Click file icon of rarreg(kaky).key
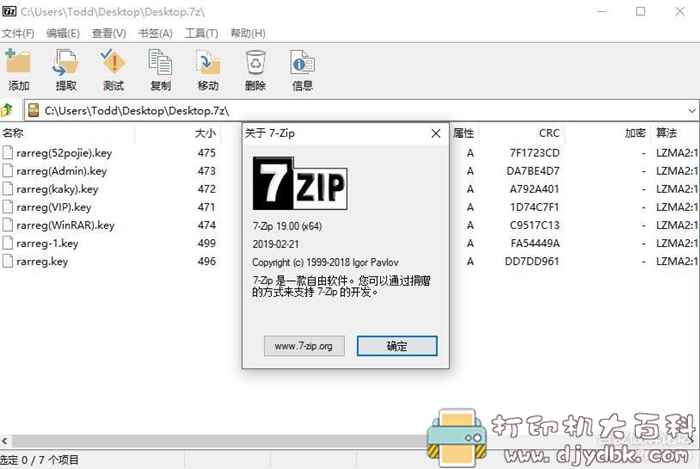The height and width of the screenshot is (469, 700). pyautogui.click(x=8, y=189)
